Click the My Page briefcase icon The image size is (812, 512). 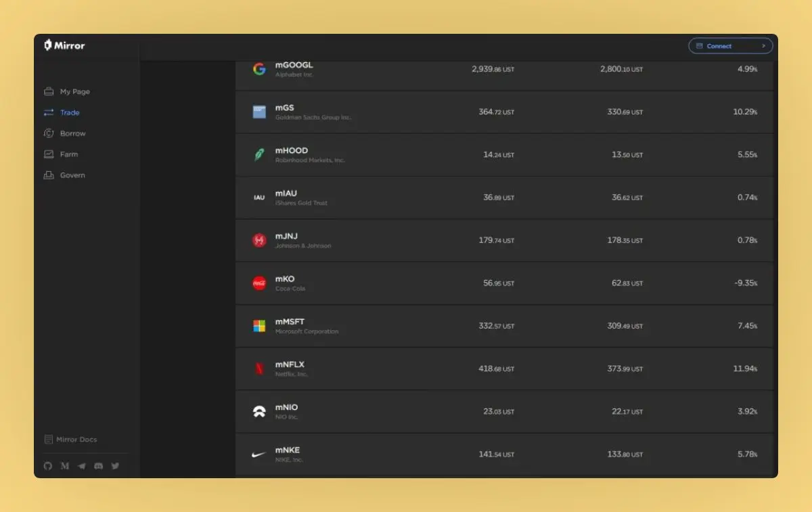click(x=49, y=91)
